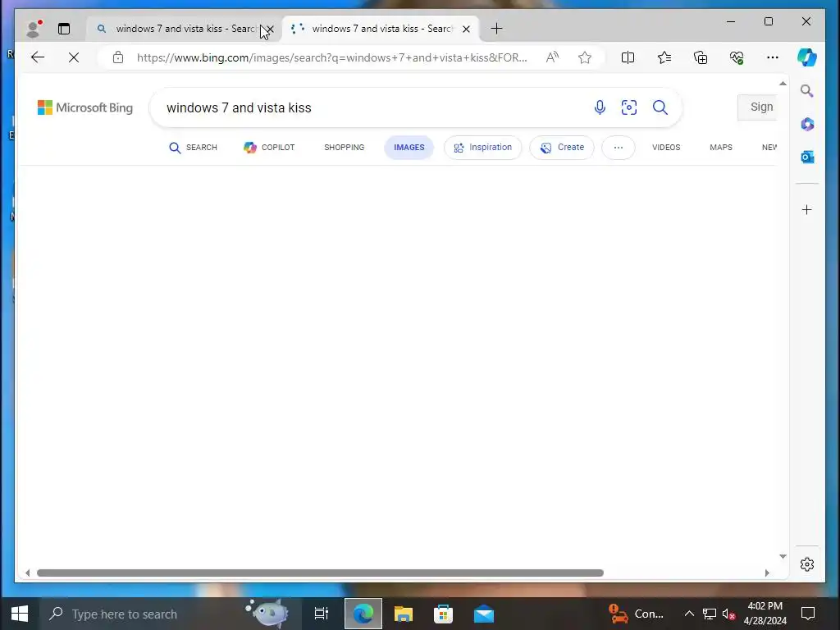Add this page to favorites star
840x630 pixels.
coord(584,57)
